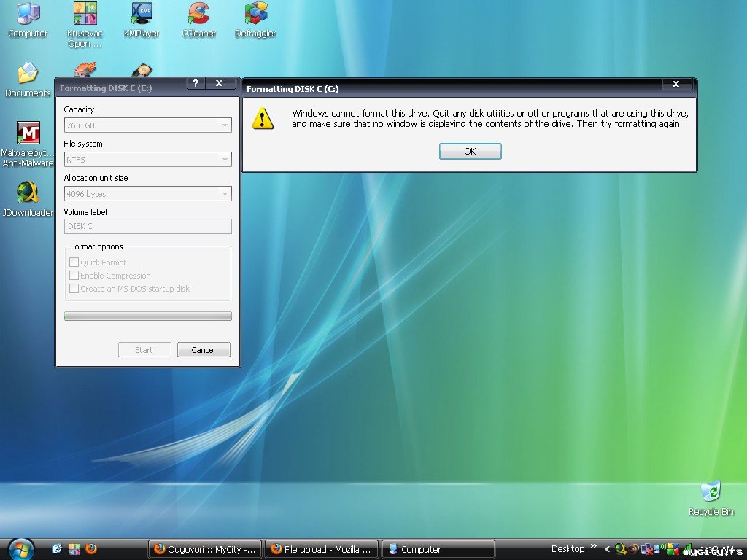
Task: Tick the Quick Format checkbox
Action: [74, 262]
